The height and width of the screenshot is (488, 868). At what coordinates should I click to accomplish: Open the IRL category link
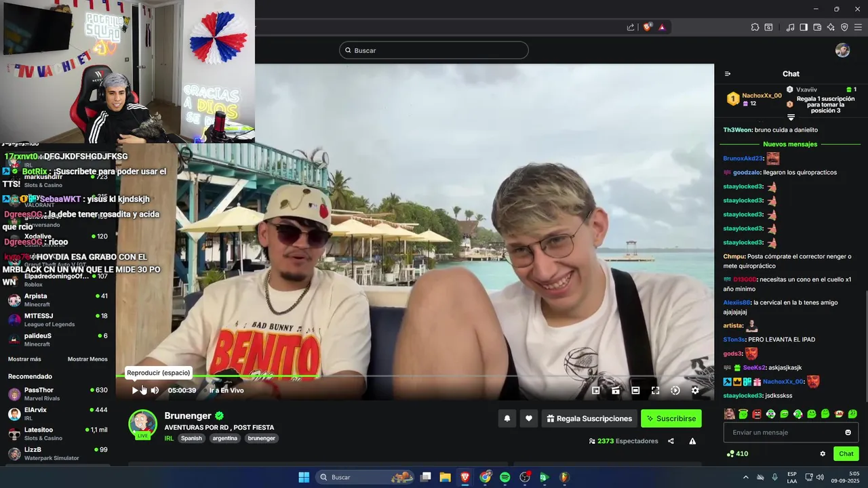click(x=169, y=439)
